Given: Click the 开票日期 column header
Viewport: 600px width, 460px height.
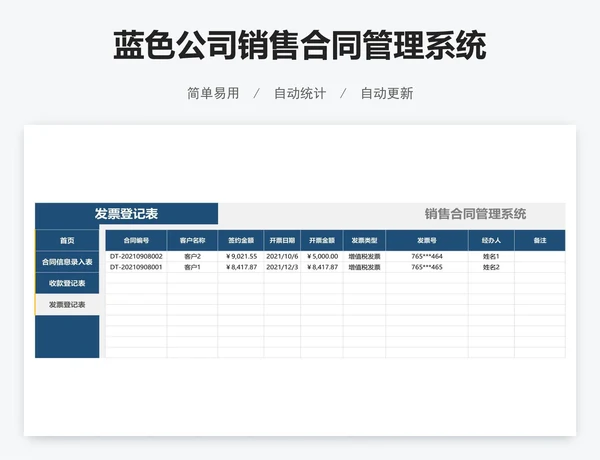Looking at the screenshot, I should [x=282, y=240].
